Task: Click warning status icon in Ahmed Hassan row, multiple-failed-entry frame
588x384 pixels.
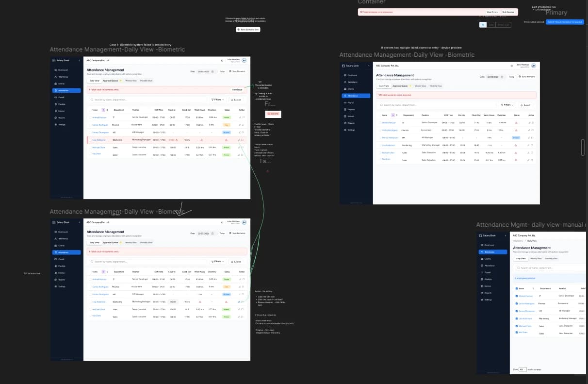Action: [516, 123]
